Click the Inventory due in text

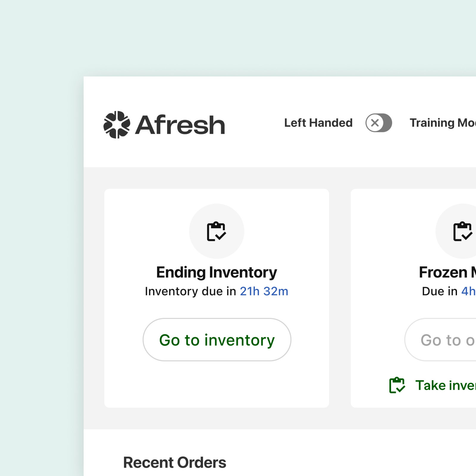[x=190, y=291]
